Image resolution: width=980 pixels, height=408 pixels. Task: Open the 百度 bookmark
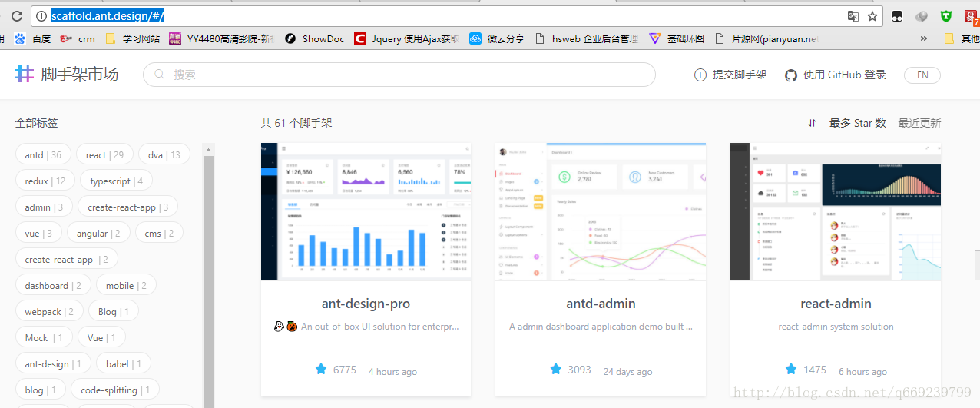point(32,38)
